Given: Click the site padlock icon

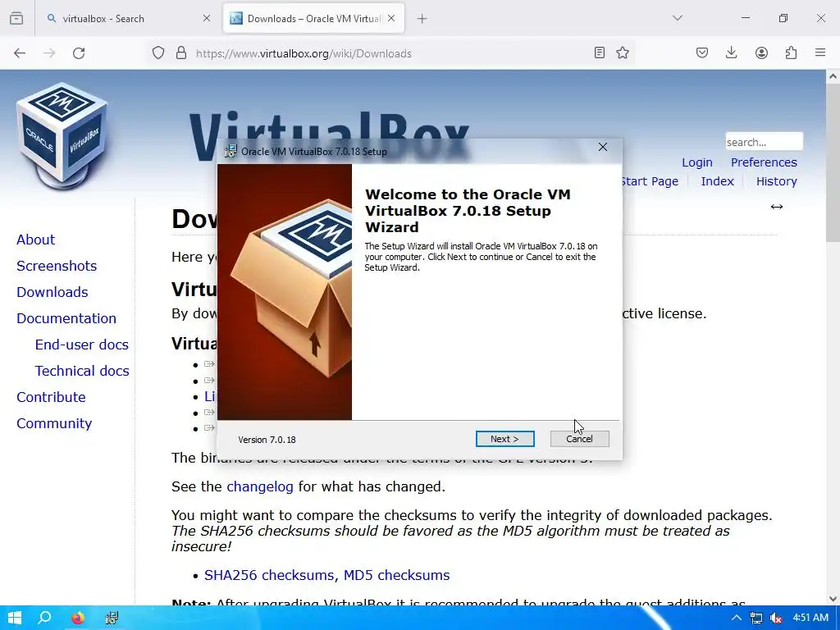Looking at the screenshot, I should tap(181, 53).
